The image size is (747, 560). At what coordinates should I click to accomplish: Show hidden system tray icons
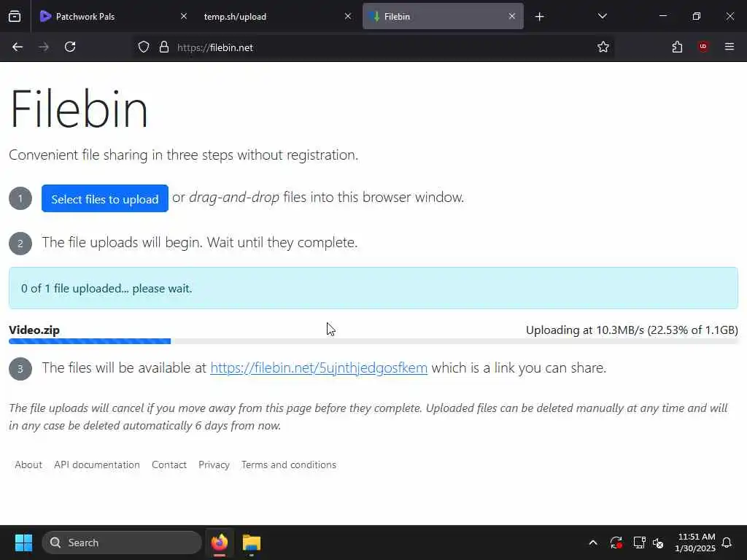(x=593, y=542)
